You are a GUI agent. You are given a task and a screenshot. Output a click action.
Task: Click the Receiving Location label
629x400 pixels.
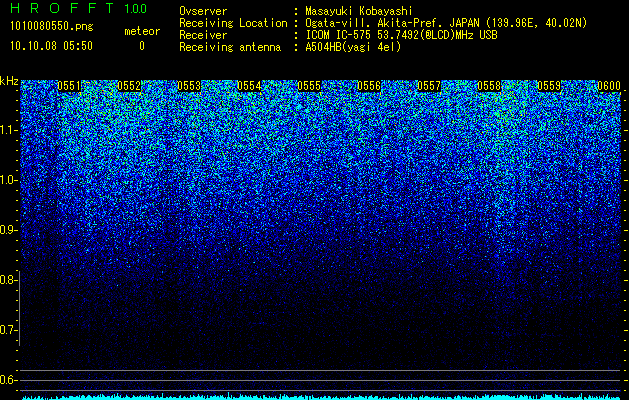pos(233,23)
